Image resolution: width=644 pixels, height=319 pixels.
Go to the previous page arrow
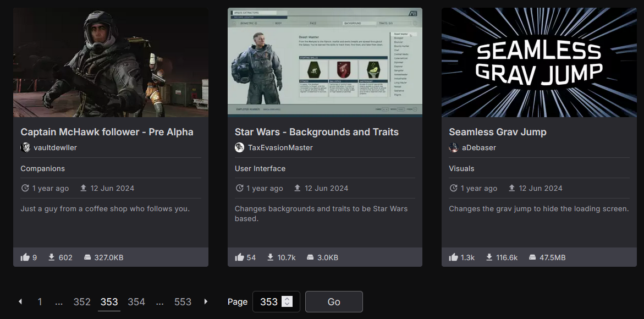(20, 302)
